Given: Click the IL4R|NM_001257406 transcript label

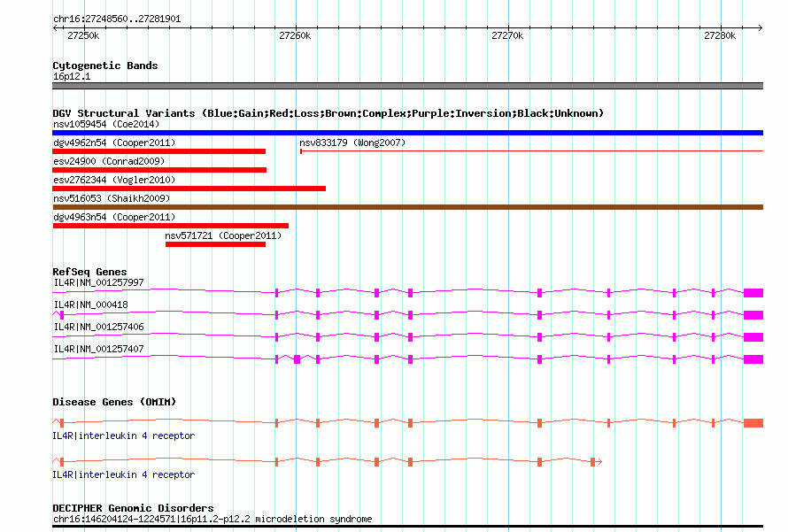Looking at the screenshot, I should point(98,327).
